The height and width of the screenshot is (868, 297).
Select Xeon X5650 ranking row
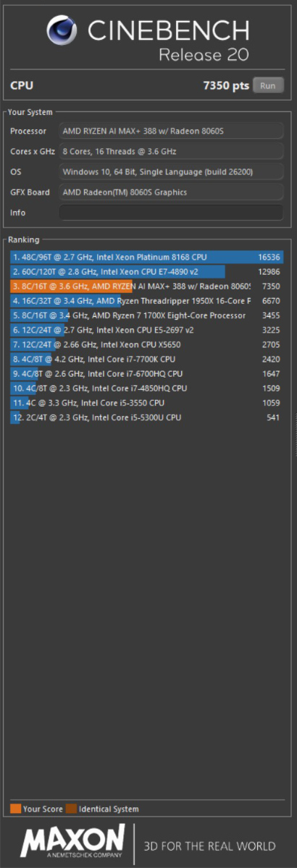146,345
